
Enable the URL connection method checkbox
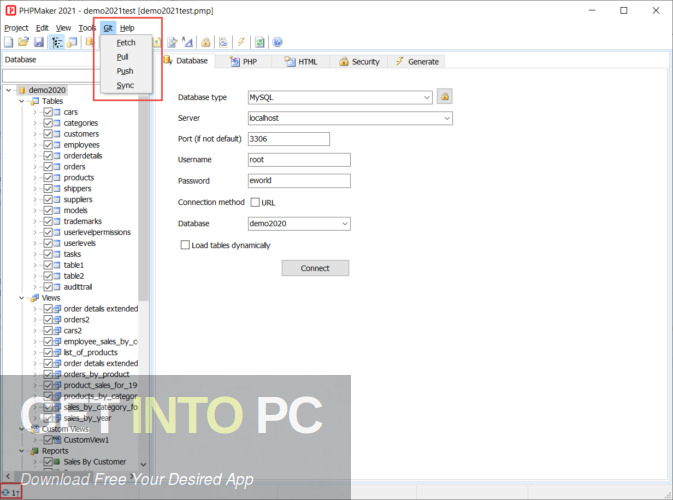(255, 202)
